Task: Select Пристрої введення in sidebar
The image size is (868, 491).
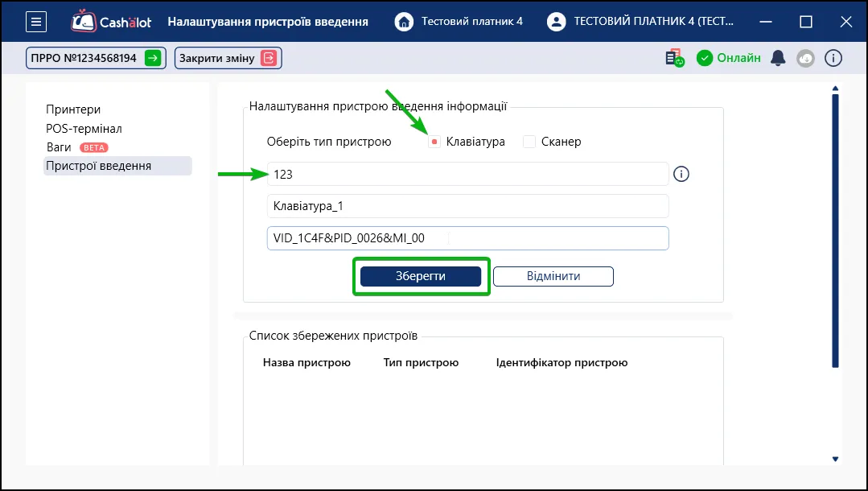Action: [x=118, y=166]
